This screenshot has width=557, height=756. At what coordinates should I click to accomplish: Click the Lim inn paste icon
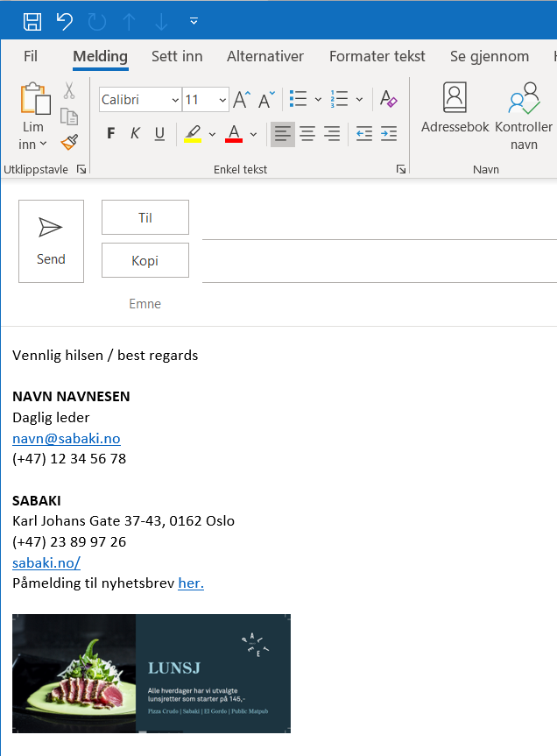pyautogui.click(x=35, y=98)
